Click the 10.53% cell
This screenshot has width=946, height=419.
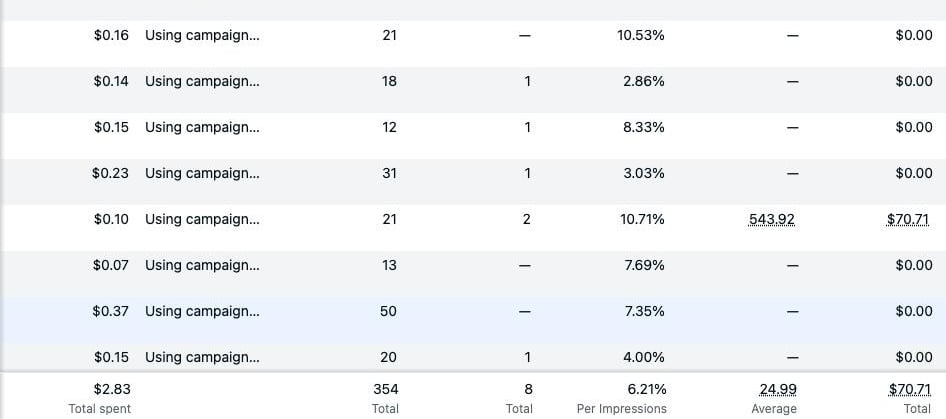[642, 35]
